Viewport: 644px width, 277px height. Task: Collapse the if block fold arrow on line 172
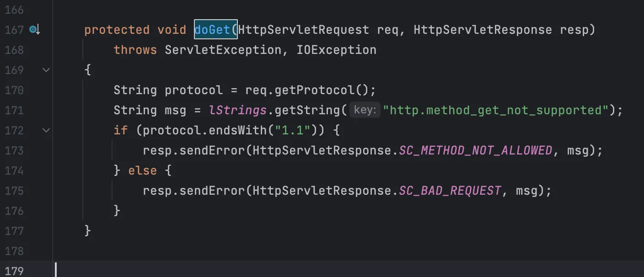[46, 130]
